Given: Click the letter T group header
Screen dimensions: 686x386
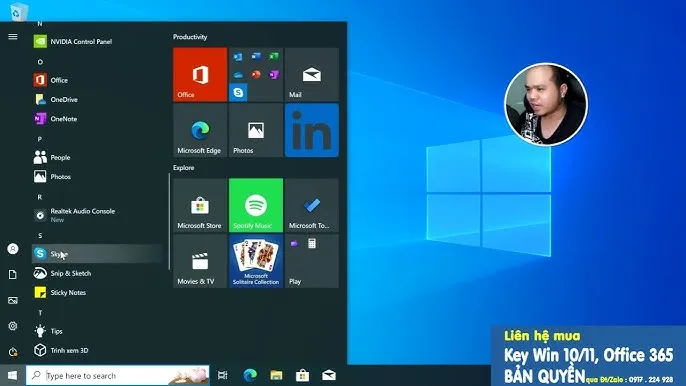Looking at the screenshot, I should click(x=40, y=312).
